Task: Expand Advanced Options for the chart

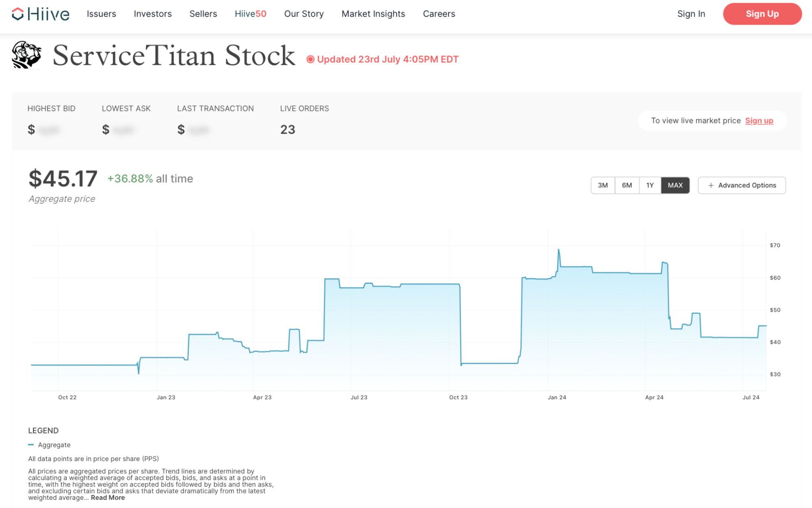Action: pos(742,185)
